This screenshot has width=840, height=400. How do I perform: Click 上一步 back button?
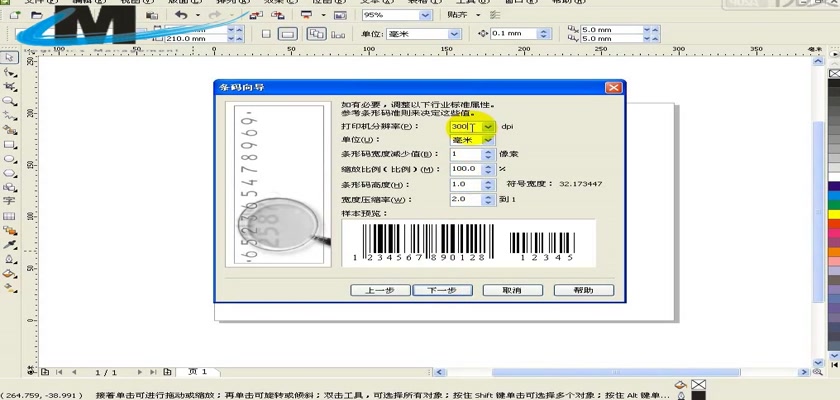[380, 290]
